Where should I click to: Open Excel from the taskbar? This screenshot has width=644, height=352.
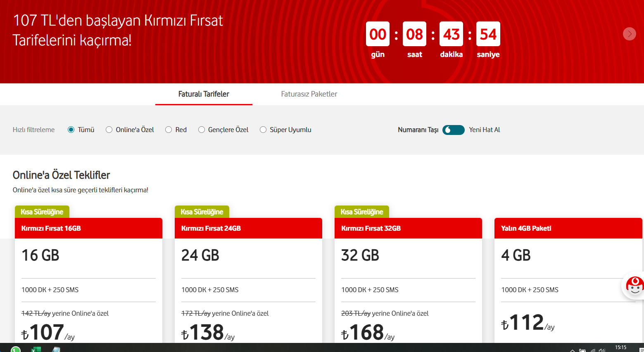click(x=36, y=350)
